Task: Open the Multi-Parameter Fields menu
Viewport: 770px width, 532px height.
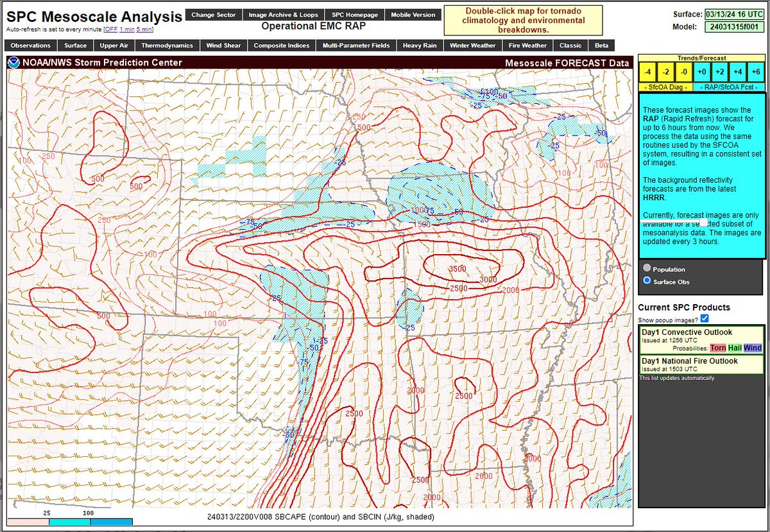Action: point(355,46)
